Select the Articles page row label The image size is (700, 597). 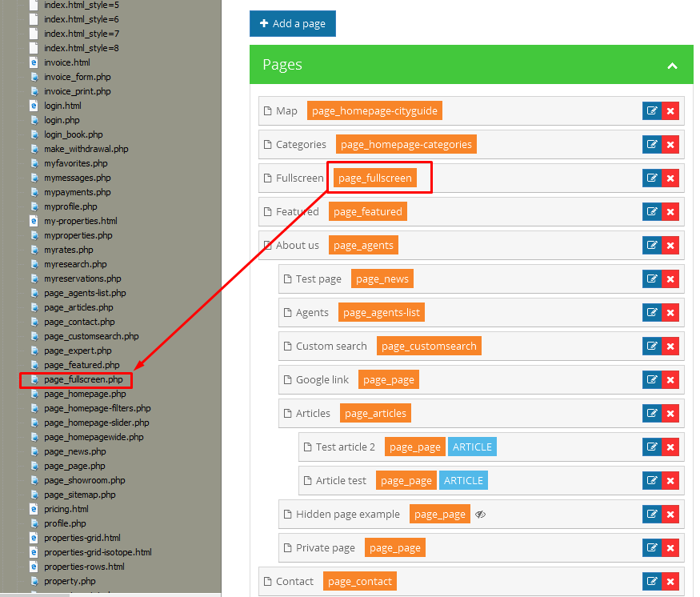pyautogui.click(x=313, y=414)
